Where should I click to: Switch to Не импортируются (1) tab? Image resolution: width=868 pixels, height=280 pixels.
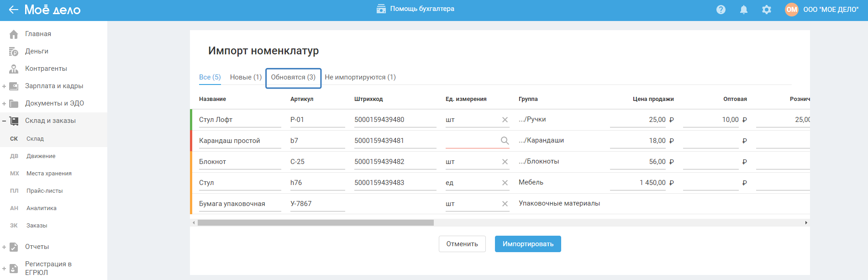click(x=360, y=77)
